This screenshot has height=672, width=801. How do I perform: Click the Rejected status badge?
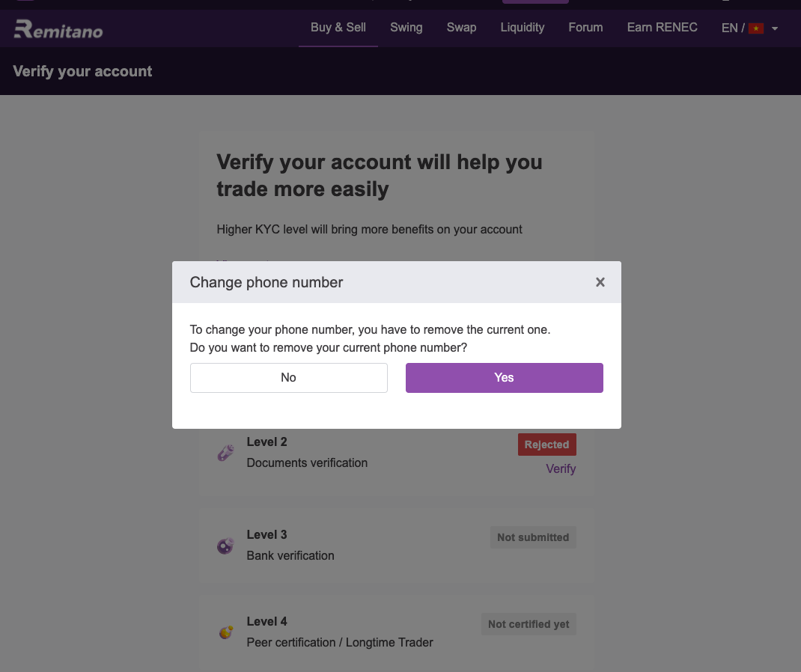[x=546, y=445]
